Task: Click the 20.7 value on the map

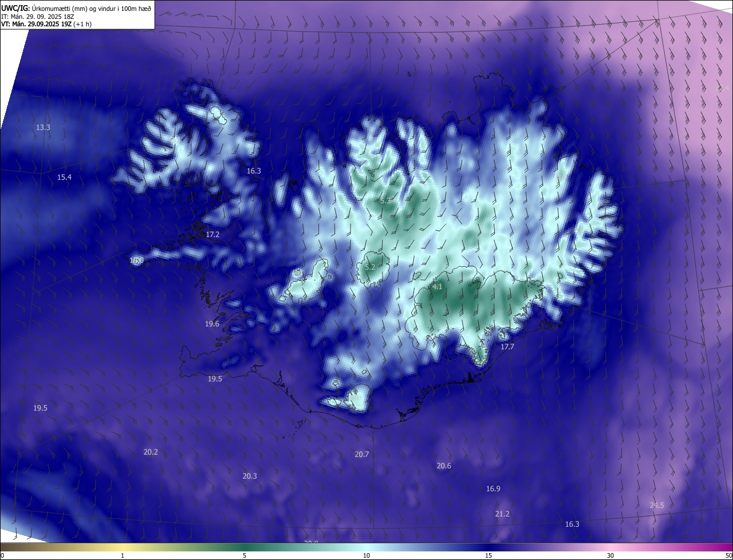Action: coord(362,455)
